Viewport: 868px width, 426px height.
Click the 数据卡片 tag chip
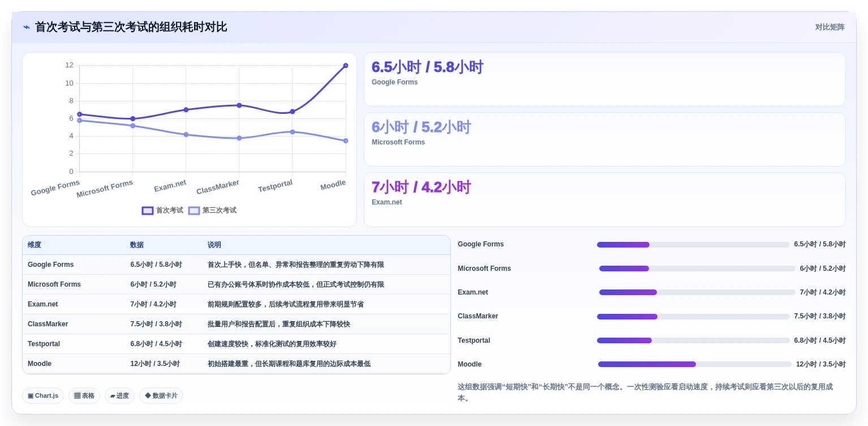(161, 395)
